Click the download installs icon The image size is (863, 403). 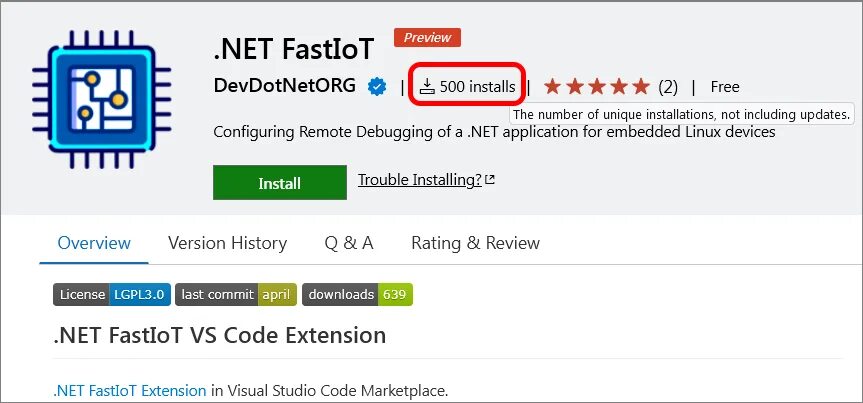tap(427, 86)
